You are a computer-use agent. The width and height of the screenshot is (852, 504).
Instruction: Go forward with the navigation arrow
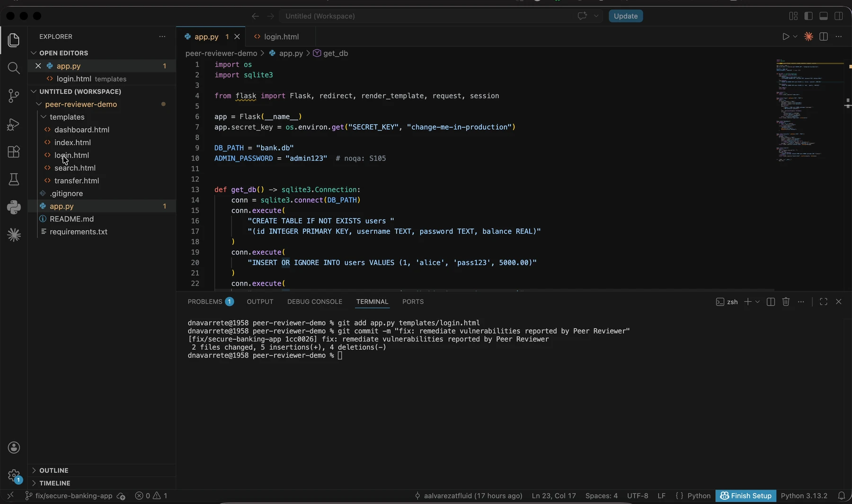point(270,16)
